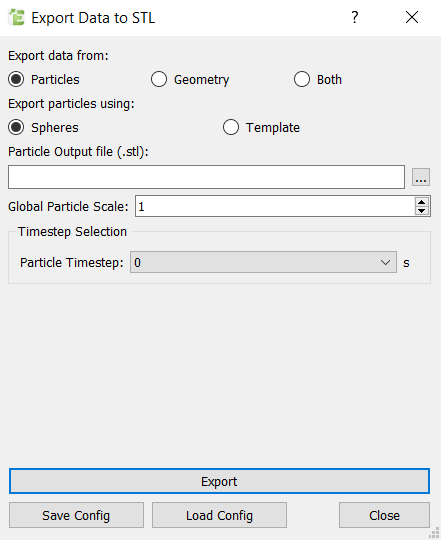Close the dialog with the X icon
441x540 pixels.
[412, 17]
